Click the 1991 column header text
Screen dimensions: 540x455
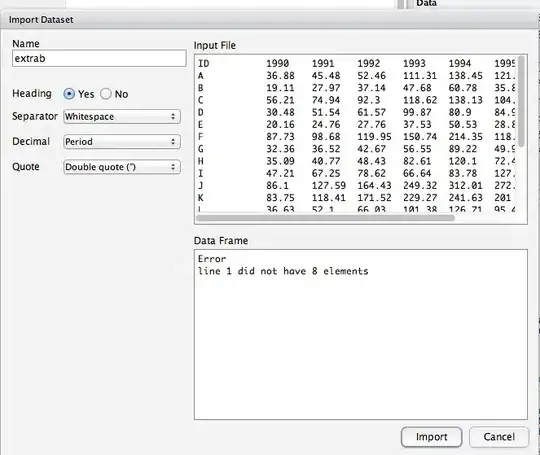pos(323,64)
